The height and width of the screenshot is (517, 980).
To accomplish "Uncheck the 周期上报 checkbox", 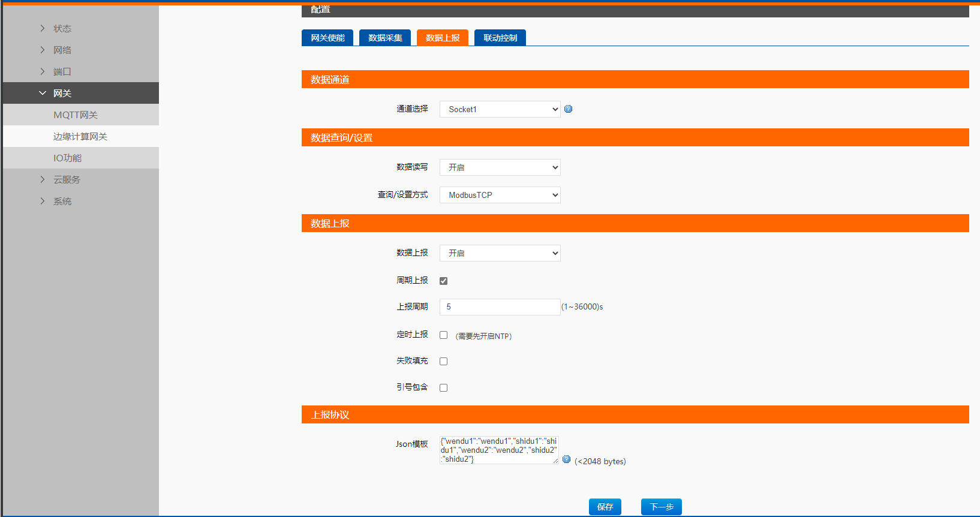I will pos(443,281).
